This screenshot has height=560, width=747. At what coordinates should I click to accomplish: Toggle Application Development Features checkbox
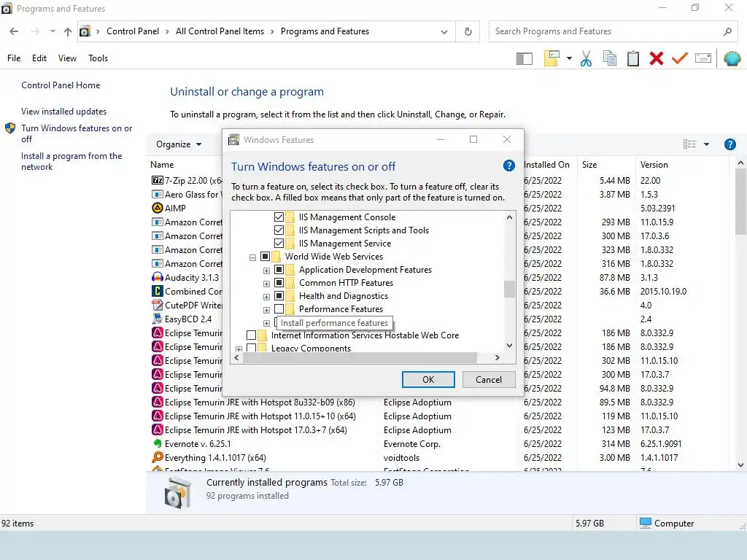[279, 270]
